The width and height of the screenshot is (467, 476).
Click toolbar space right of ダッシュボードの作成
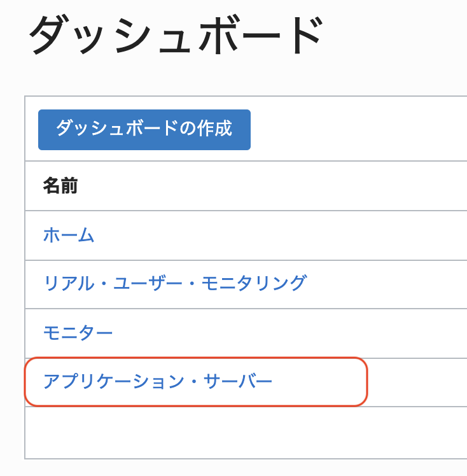pyautogui.click(x=356, y=130)
